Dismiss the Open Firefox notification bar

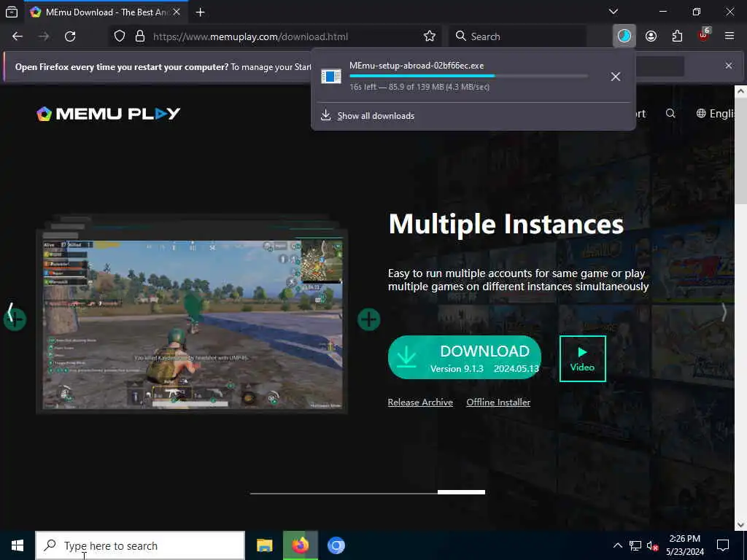(x=729, y=66)
